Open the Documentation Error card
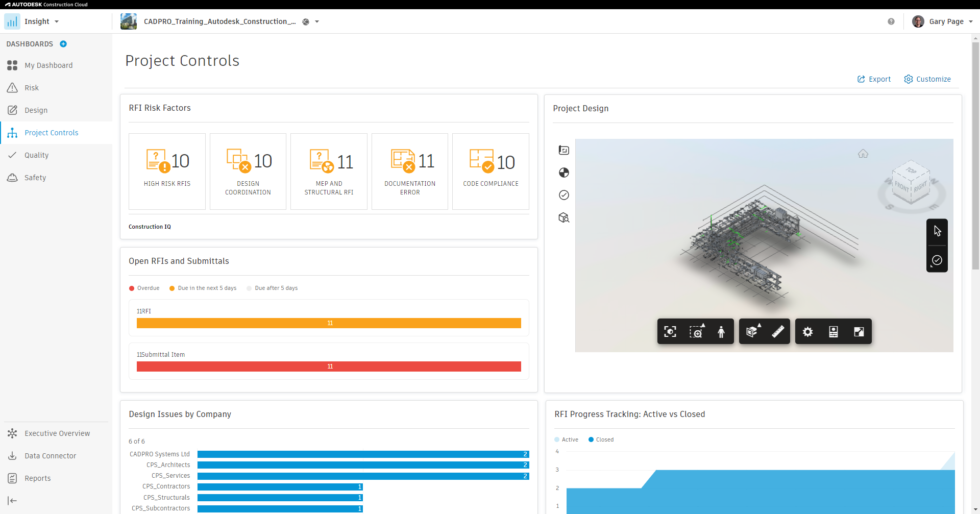This screenshot has width=980, height=514. click(x=410, y=172)
